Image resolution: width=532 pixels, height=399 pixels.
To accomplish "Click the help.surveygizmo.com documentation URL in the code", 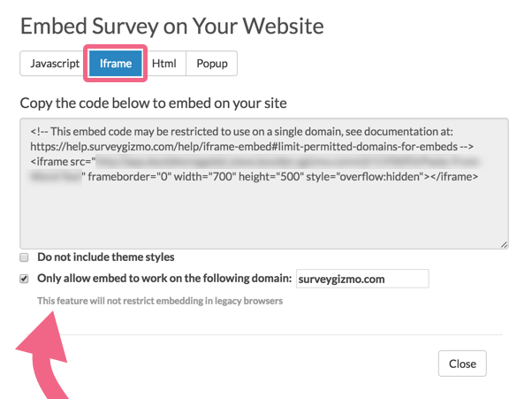I will 244,147.
